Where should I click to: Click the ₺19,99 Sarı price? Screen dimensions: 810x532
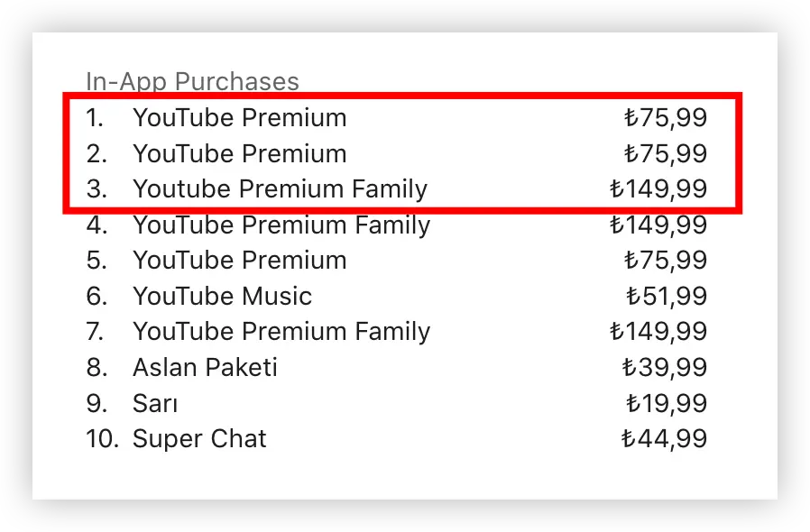[x=667, y=403]
